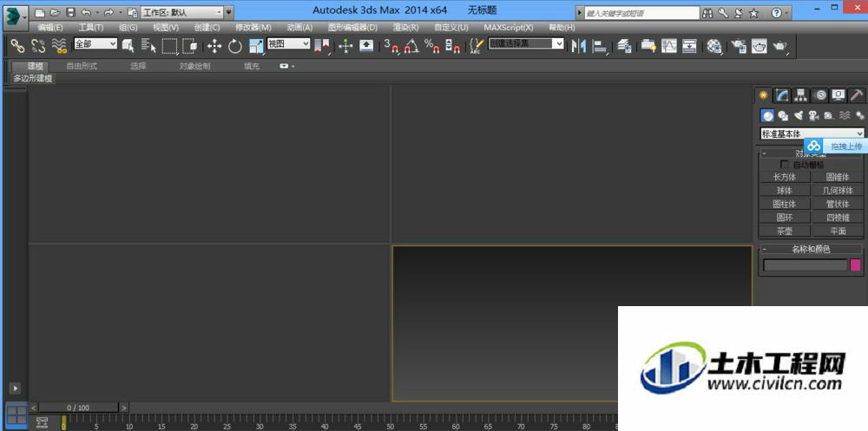Click the Rectangular Selection Region icon

click(169, 47)
